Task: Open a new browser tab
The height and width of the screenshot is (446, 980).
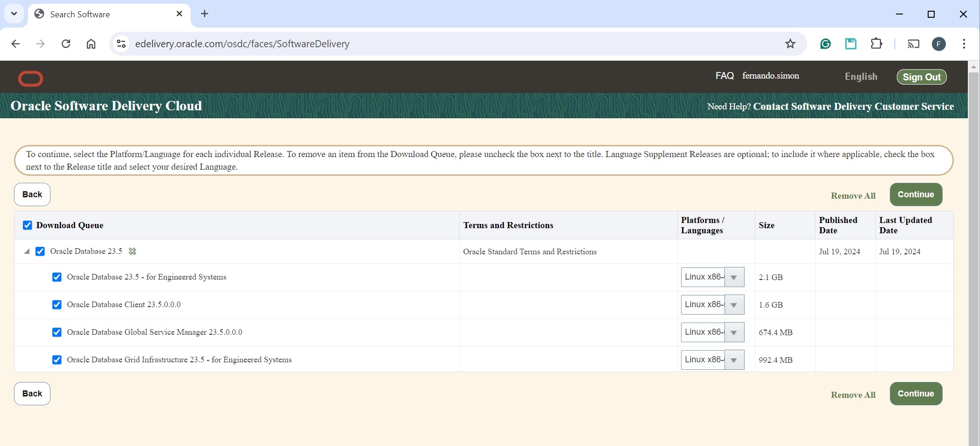Action: coord(205,14)
